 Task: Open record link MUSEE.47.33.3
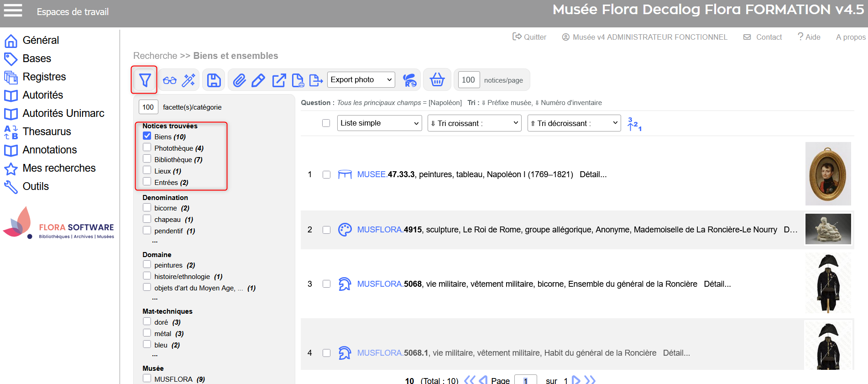tap(386, 174)
